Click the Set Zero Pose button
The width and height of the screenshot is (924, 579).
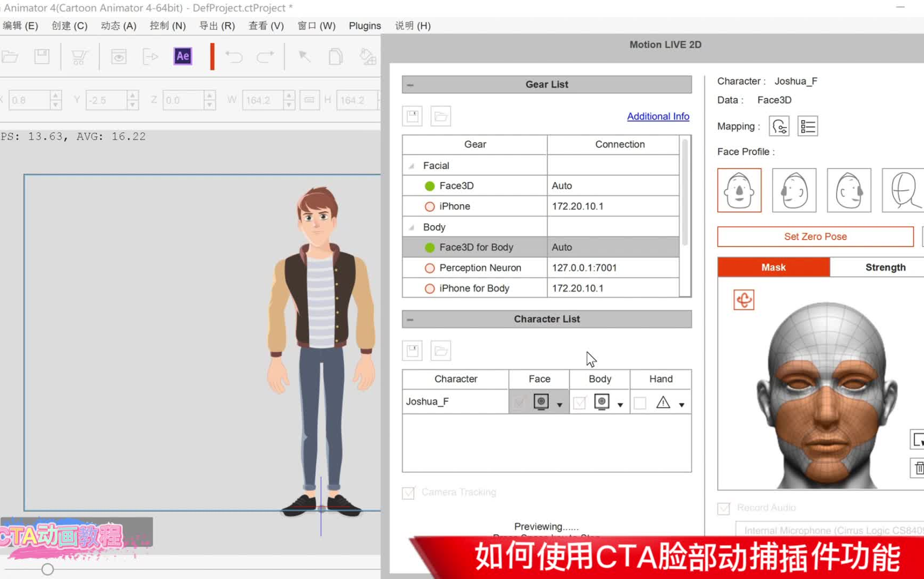(815, 237)
